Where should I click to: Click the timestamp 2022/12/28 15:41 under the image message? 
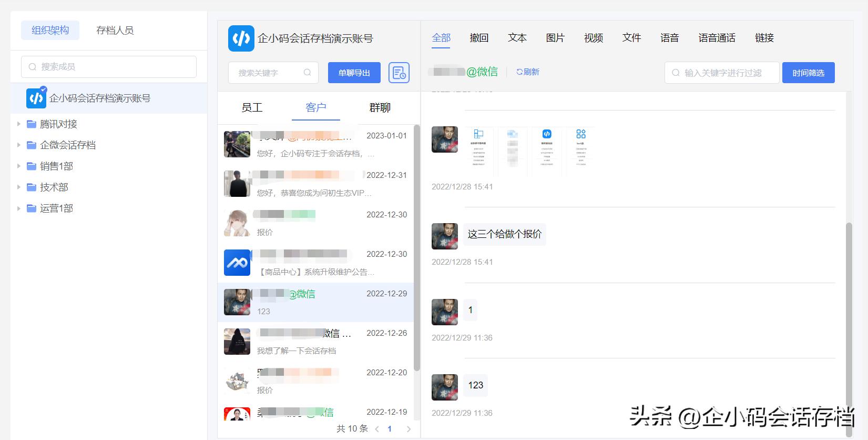coord(462,187)
